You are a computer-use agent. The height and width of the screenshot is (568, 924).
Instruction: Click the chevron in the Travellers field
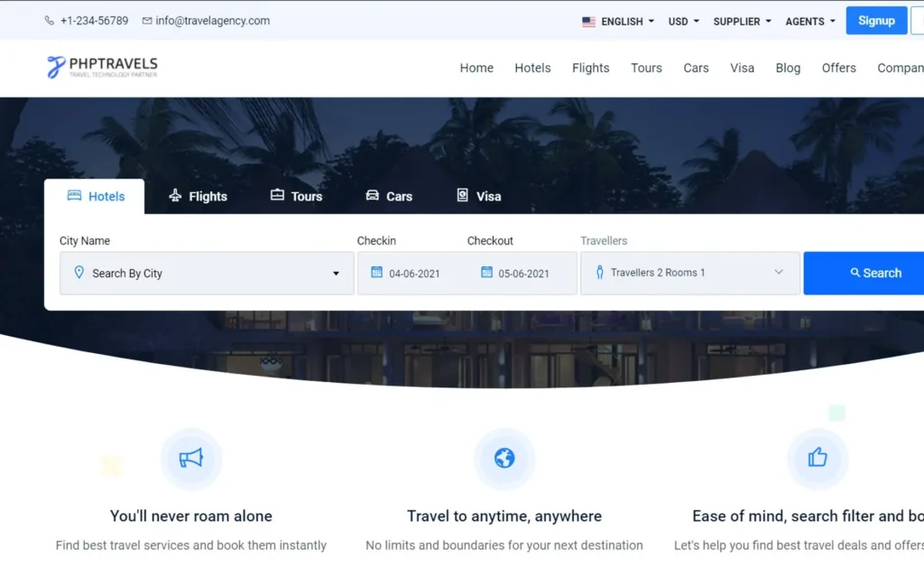click(779, 272)
